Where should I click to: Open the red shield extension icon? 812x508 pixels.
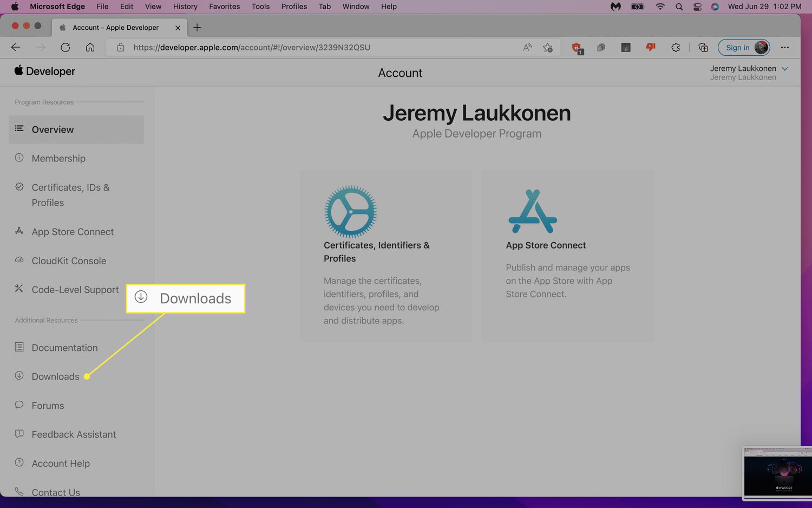tap(577, 48)
